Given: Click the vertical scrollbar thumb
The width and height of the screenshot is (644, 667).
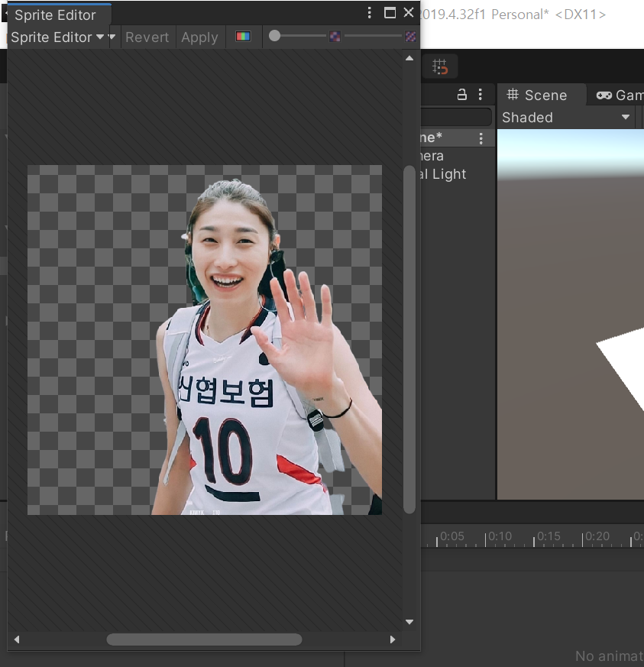Looking at the screenshot, I should click(x=409, y=339).
